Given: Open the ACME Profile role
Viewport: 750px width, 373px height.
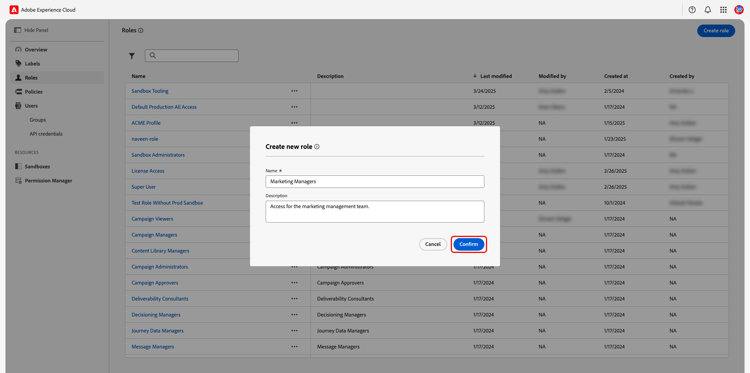Looking at the screenshot, I should 146,123.
